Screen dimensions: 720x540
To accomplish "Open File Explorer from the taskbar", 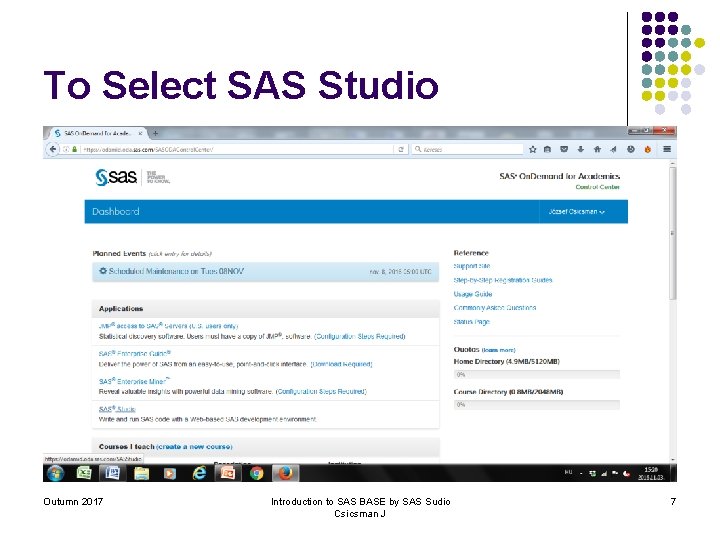I will (x=141, y=473).
